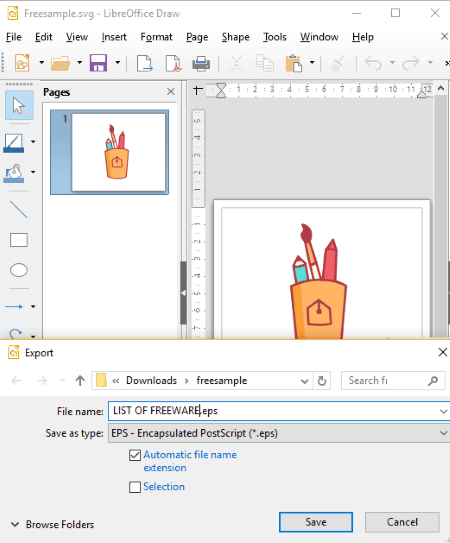The height and width of the screenshot is (543, 450).
Task: Open the Shape menu
Action: click(236, 37)
